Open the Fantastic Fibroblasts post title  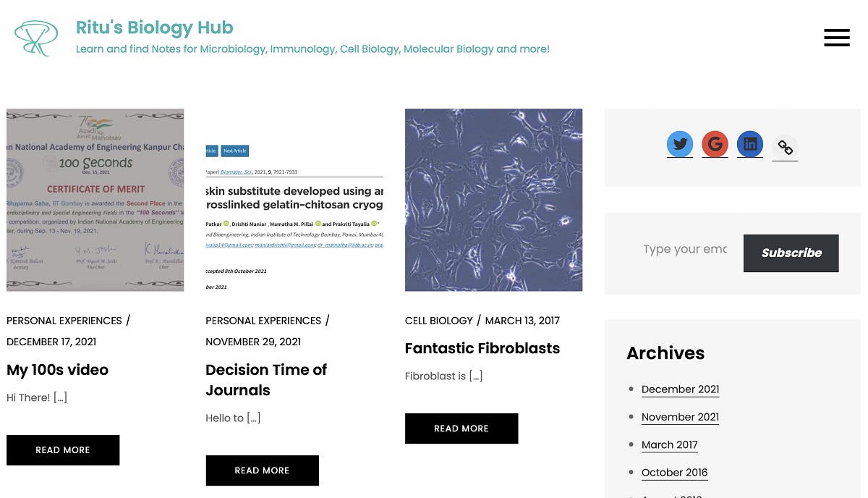[x=482, y=348]
